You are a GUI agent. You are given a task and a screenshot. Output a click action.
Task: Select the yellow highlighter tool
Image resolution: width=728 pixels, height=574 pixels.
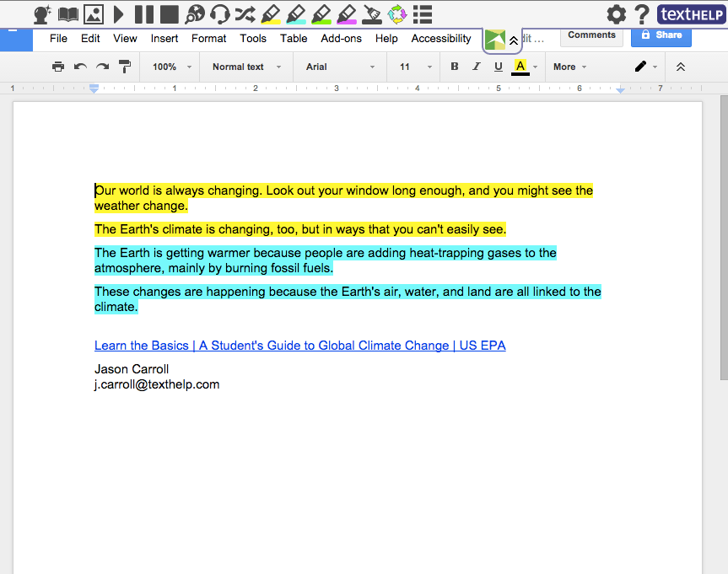click(270, 13)
